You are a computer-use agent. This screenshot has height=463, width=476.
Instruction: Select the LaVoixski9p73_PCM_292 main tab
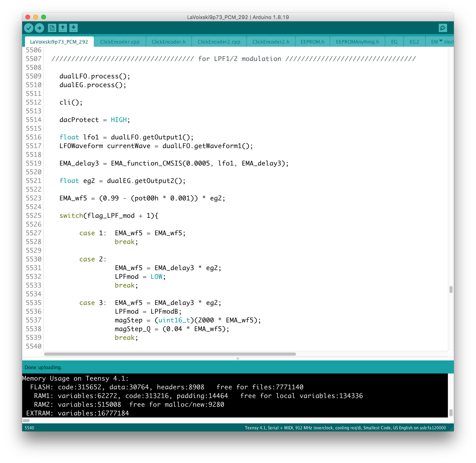[x=59, y=42]
